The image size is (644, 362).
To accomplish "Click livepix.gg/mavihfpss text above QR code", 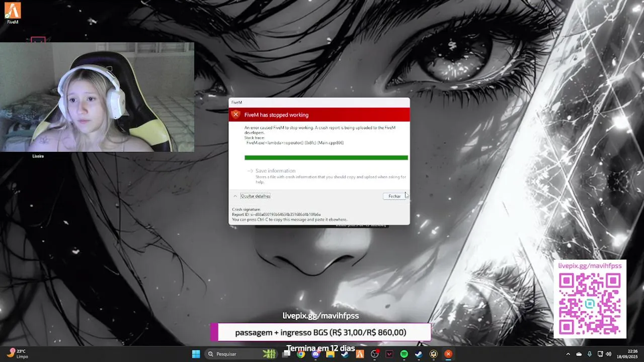I will pos(590,265).
